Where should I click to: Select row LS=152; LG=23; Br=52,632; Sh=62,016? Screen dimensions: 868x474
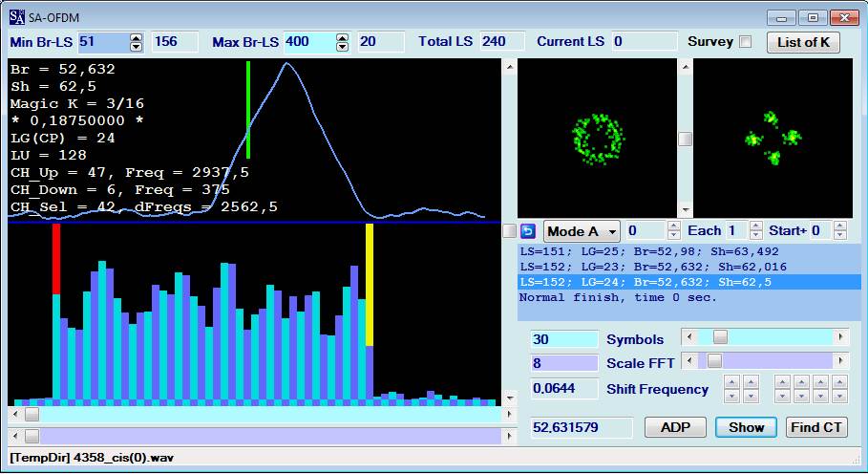click(x=688, y=267)
